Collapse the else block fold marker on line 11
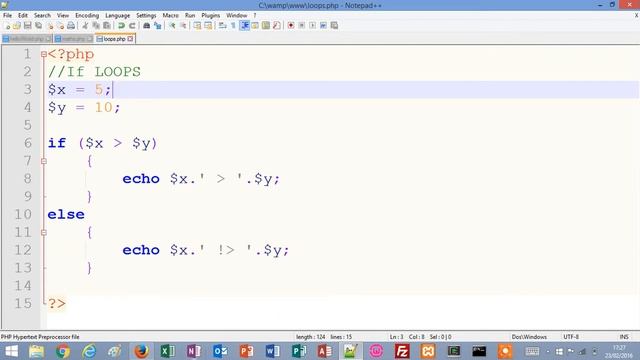The width and height of the screenshot is (640, 360). click(44, 233)
